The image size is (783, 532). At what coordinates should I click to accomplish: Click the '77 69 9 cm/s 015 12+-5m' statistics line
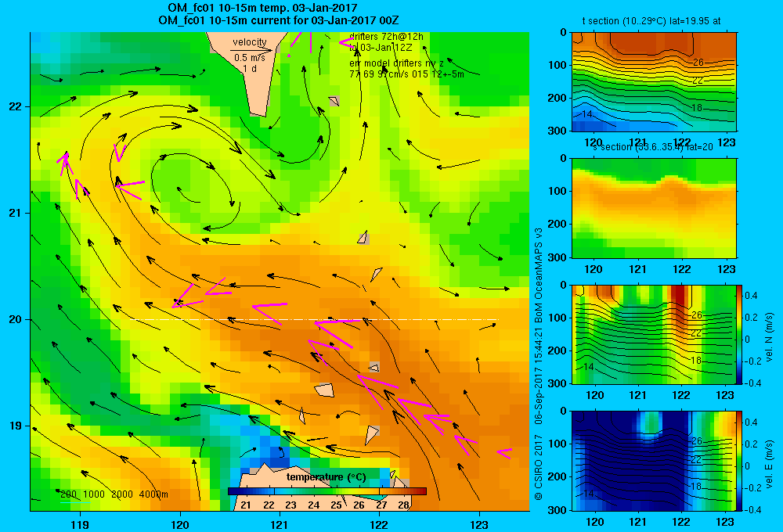click(x=406, y=74)
